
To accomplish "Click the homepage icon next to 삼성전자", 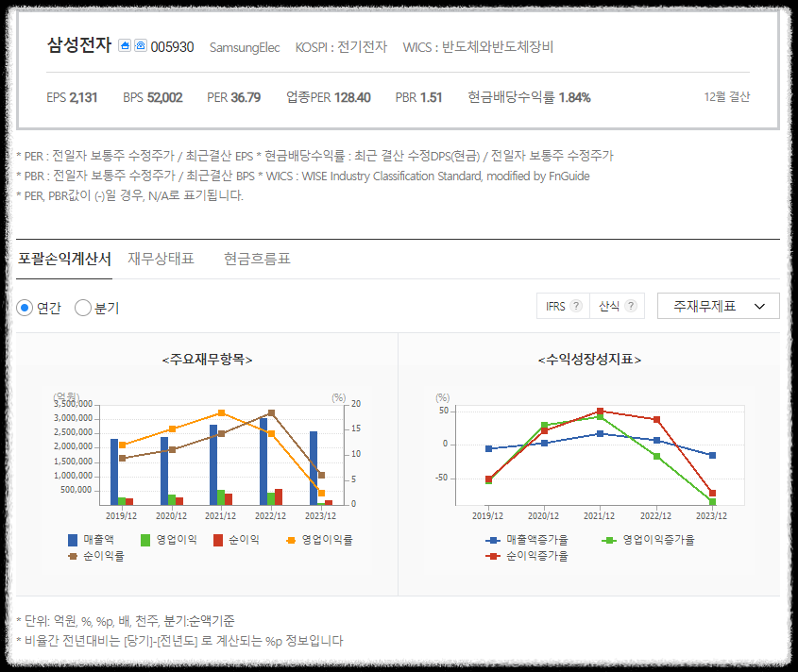I will click(125, 45).
